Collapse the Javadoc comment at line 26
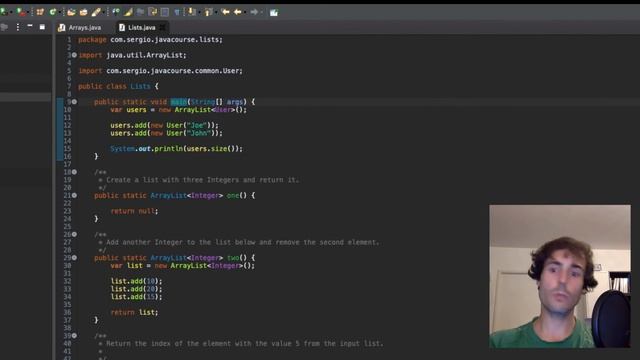The width and height of the screenshot is (640, 360). coord(74,234)
